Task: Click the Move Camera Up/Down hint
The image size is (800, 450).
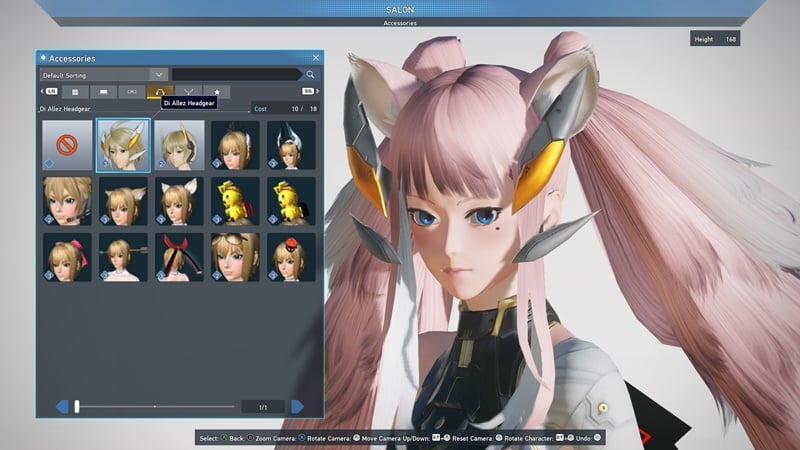Action: coord(406,438)
